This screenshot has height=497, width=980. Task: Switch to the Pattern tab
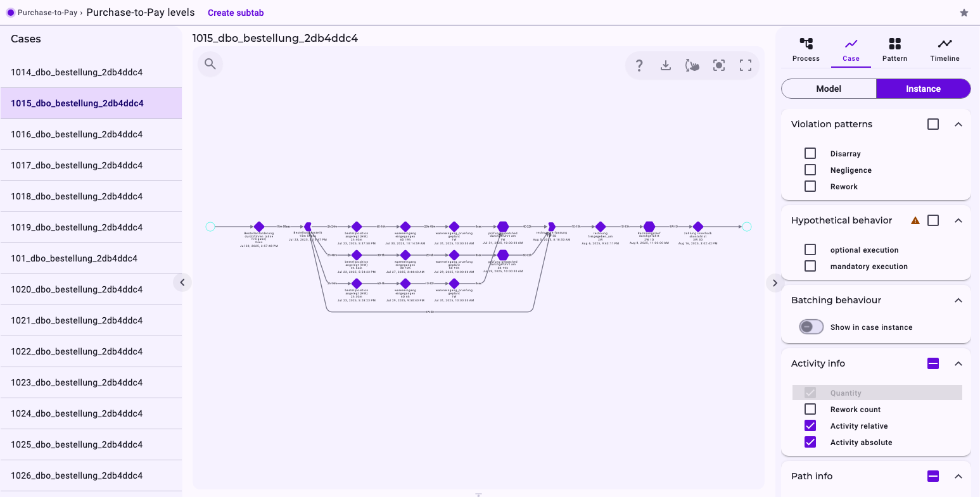pos(894,49)
